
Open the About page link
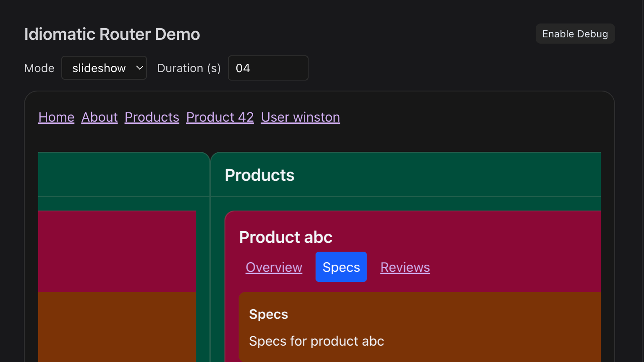tap(99, 117)
